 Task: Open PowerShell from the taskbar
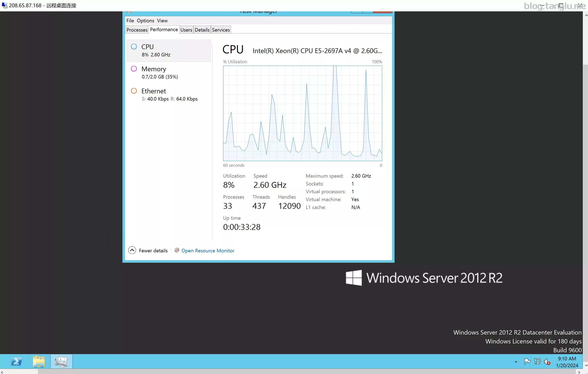17,361
